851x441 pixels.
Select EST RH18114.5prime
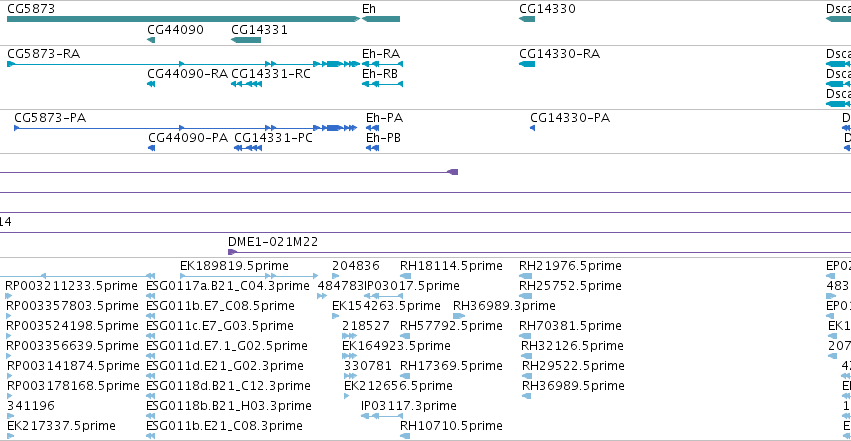(x=451, y=266)
